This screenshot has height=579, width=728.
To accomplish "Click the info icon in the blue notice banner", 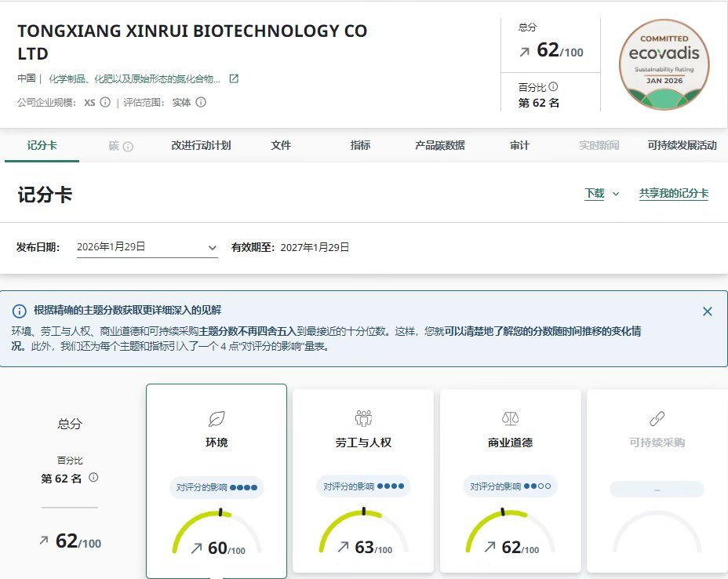I will [x=19, y=311].
